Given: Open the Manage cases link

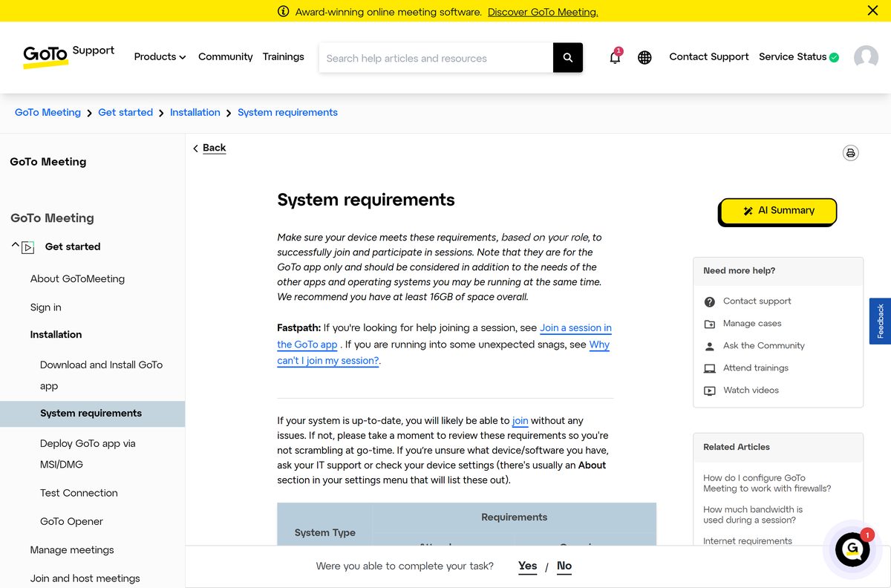Looking at the screenshot, I should click(752, 324).
